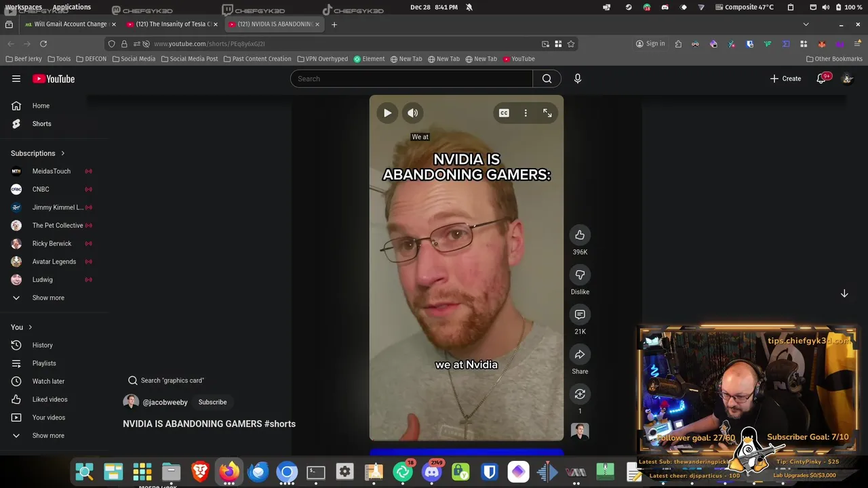Screen dimensions: 868x488
Task: Open the @jacobweeby channel link
Action: point(165,403)
